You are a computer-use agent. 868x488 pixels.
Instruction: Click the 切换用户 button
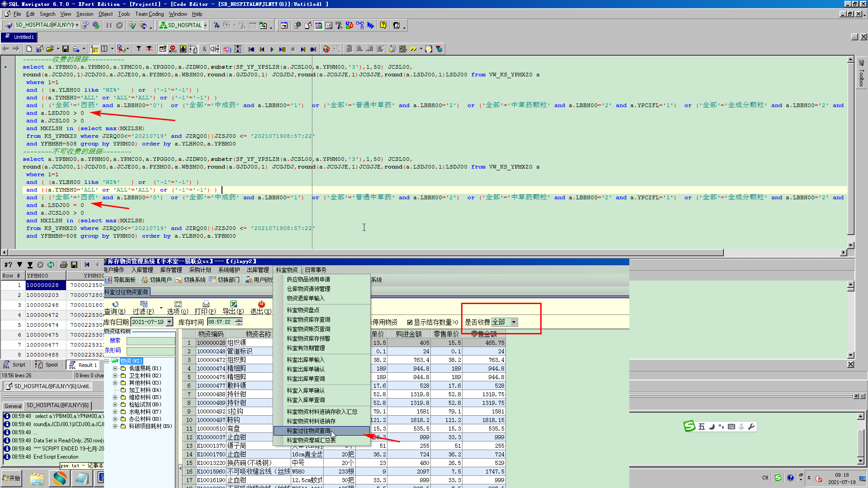pos(156,280)
